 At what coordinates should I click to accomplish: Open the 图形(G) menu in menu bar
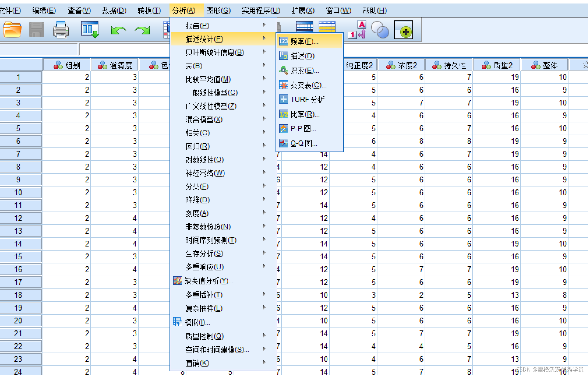click(x=218, y=11)
